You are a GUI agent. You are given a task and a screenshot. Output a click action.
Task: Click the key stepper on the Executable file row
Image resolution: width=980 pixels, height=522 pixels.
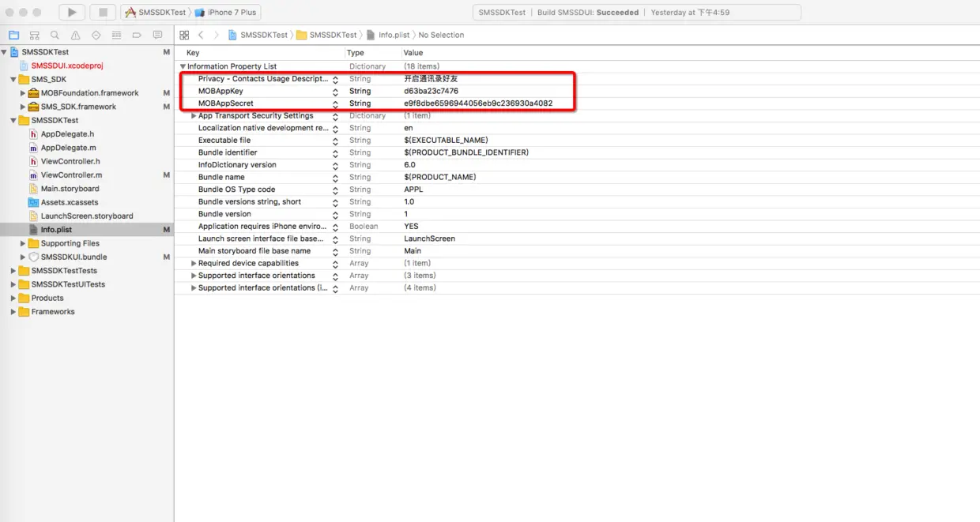point(335,141)
